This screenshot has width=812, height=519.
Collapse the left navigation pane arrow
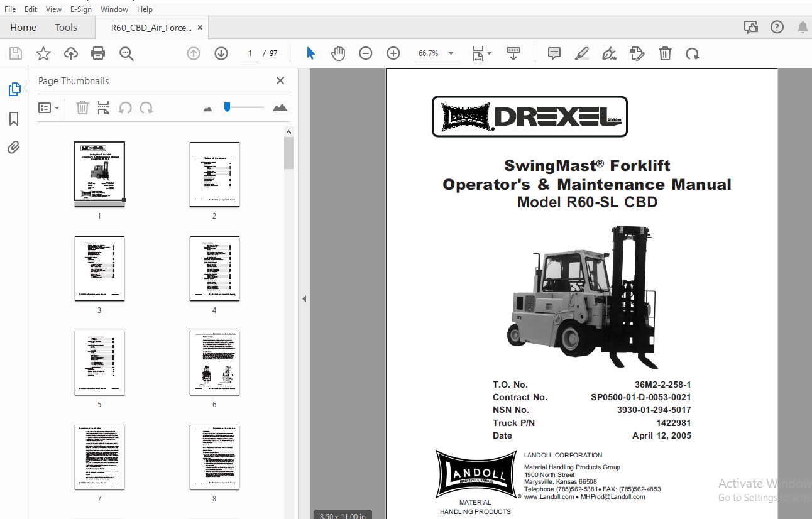click(x=304, y=298)
